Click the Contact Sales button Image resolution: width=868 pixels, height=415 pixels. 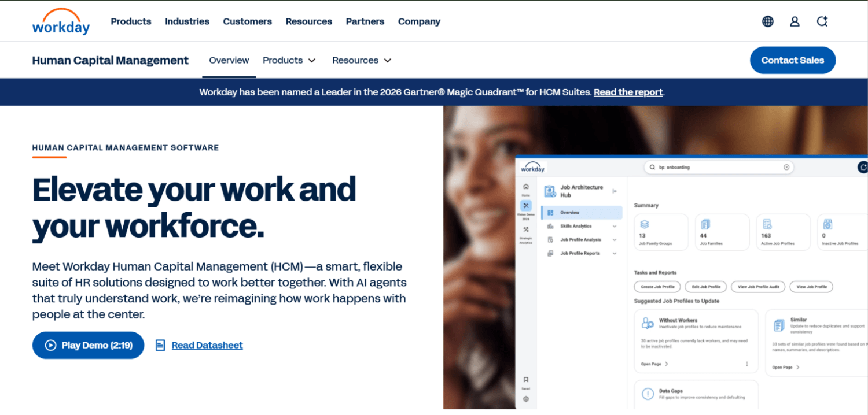(x=793, y=60)
